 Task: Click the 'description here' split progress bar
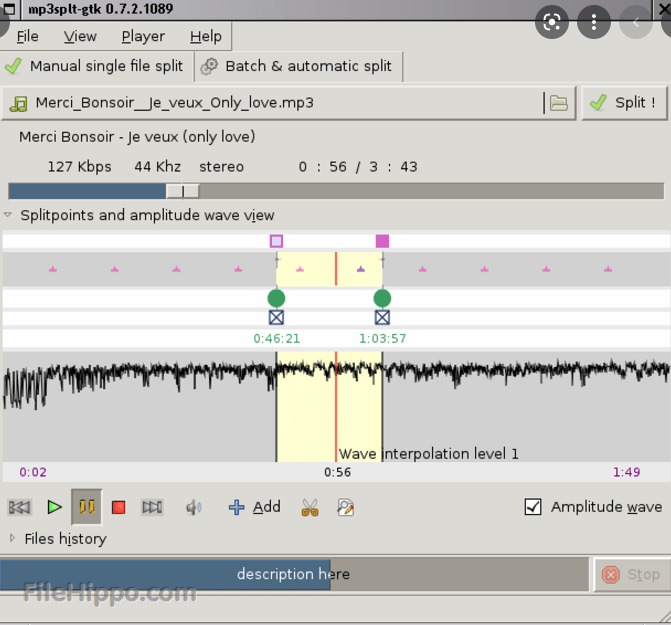294,574
